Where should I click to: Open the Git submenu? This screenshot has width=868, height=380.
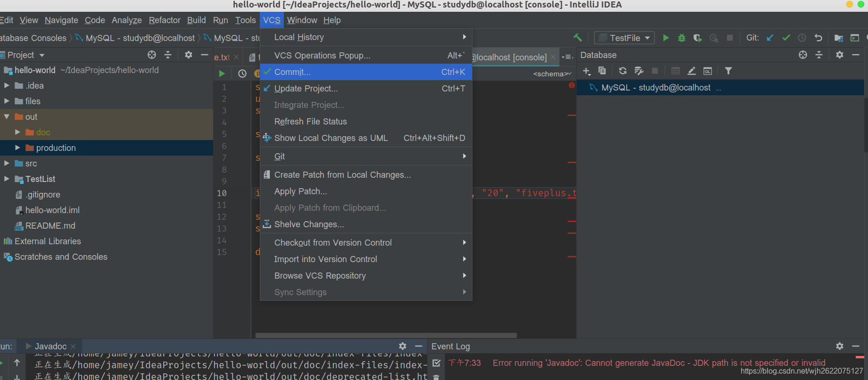pos(366,156)
